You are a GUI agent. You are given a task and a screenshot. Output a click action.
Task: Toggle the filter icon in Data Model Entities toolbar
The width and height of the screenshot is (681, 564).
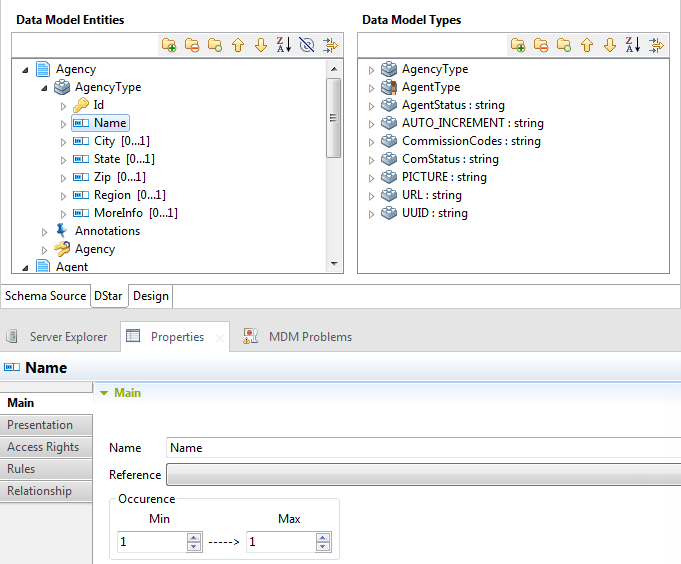pos(307,45)
